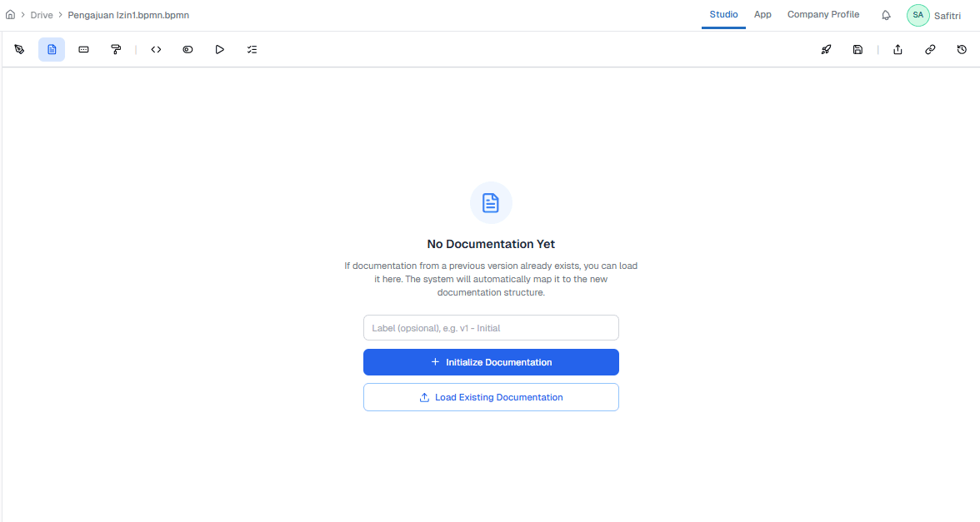Open the checklist tasks icon
The height and width of the screenshot is (522, 980).
252,49
